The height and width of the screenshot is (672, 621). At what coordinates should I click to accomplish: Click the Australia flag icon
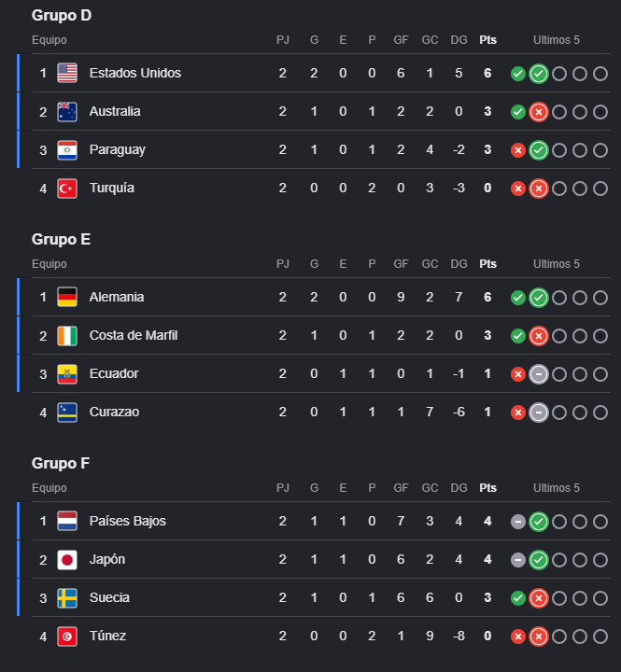tap(67, 111)
